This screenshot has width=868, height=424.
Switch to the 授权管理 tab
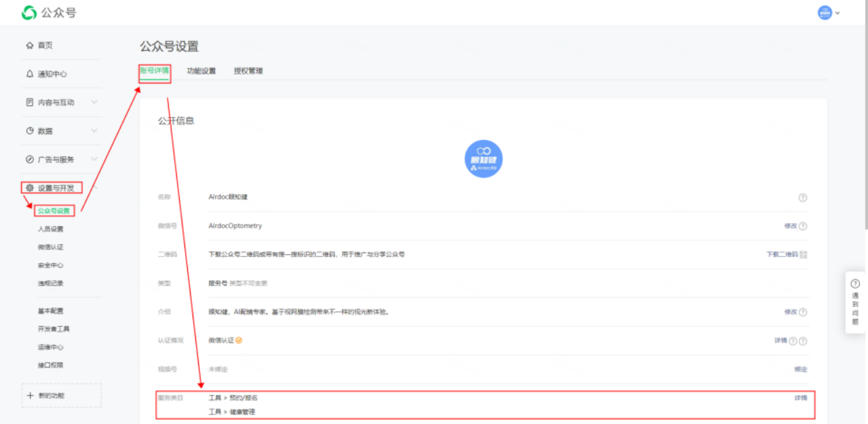tap(248, 71)
